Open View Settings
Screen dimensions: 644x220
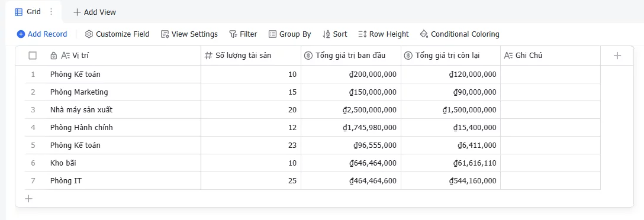point(189,34)
